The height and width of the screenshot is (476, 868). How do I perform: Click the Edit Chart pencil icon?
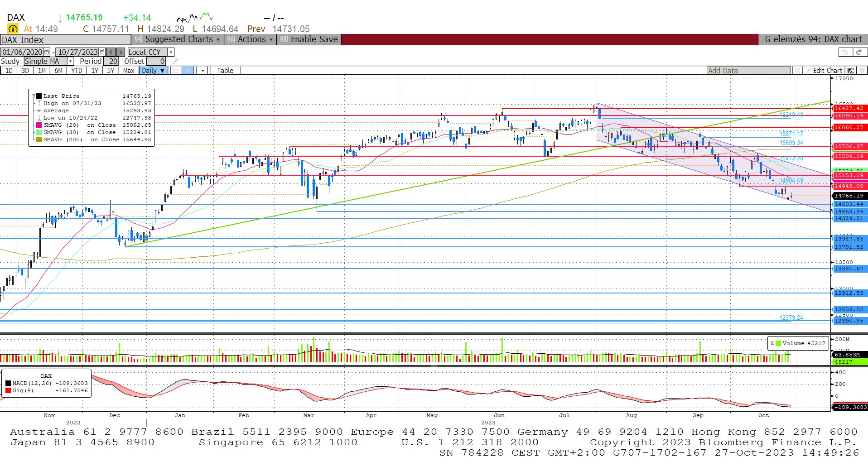pos(808,71)
